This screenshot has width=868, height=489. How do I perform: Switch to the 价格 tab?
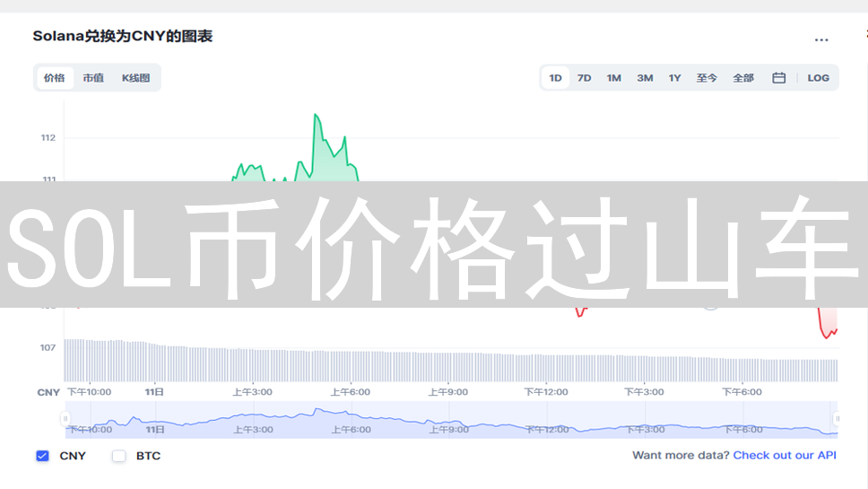pyautogui.click(x=54, y=78)
